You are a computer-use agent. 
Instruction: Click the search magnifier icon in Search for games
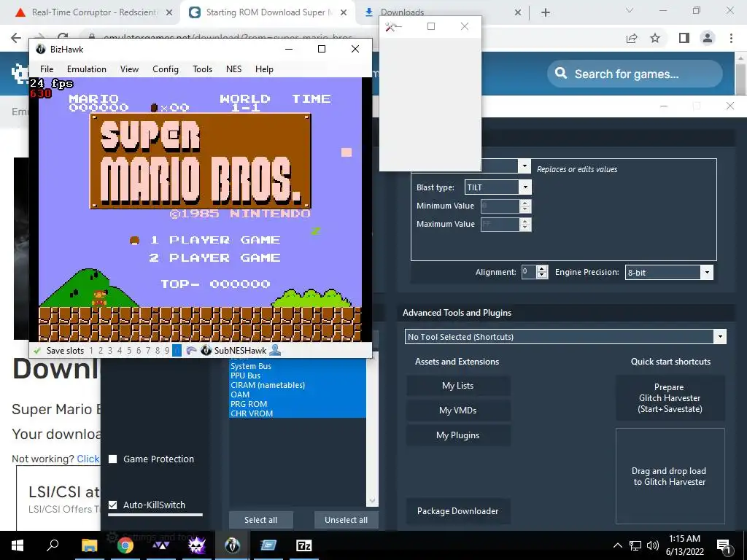tap(561, 74)
